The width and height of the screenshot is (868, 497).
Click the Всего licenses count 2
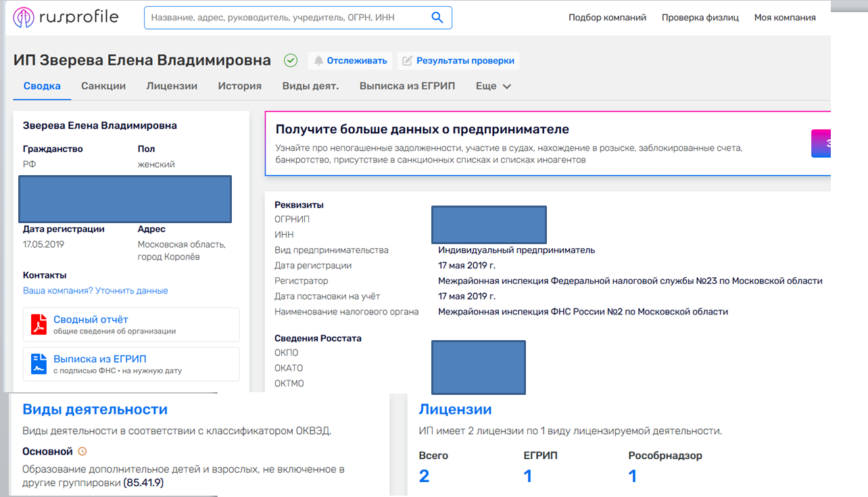coord(424,476)
